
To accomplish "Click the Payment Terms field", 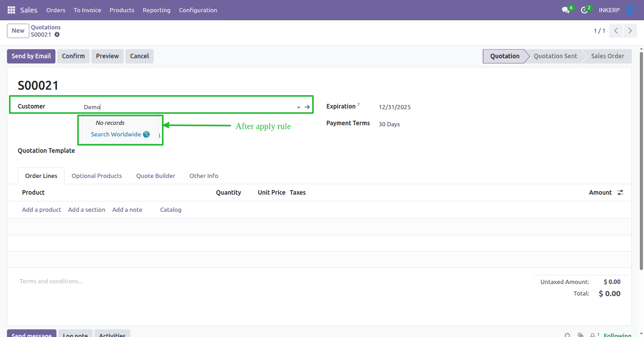I will [389, 124].
